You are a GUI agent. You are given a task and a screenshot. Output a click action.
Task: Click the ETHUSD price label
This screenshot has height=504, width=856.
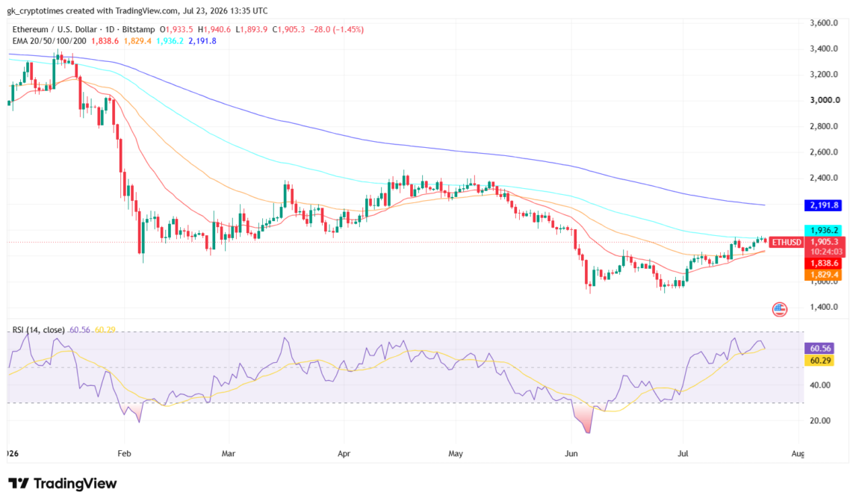(786, 242)
